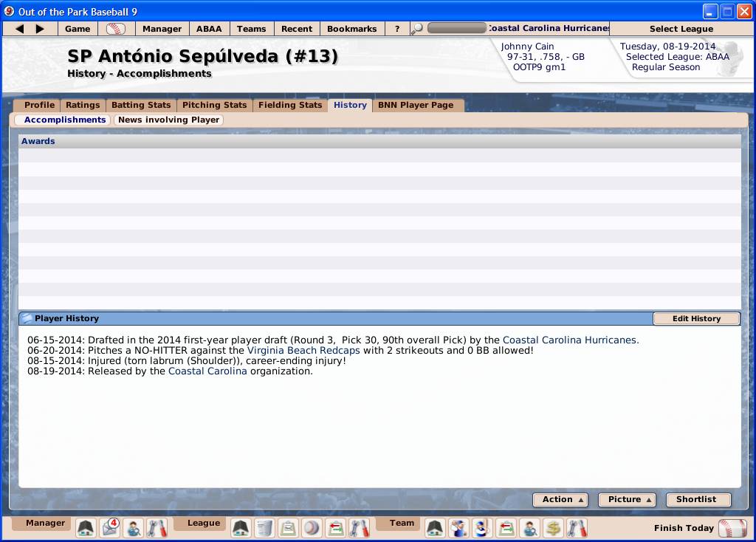Click the back navigation arrow

pyautogui.click(x=19, y=29)
